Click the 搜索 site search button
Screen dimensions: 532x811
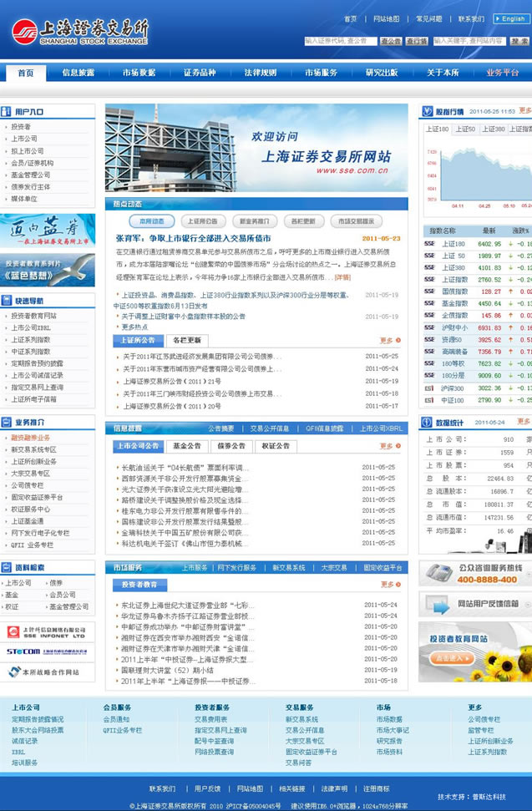[x=519, y=41]
